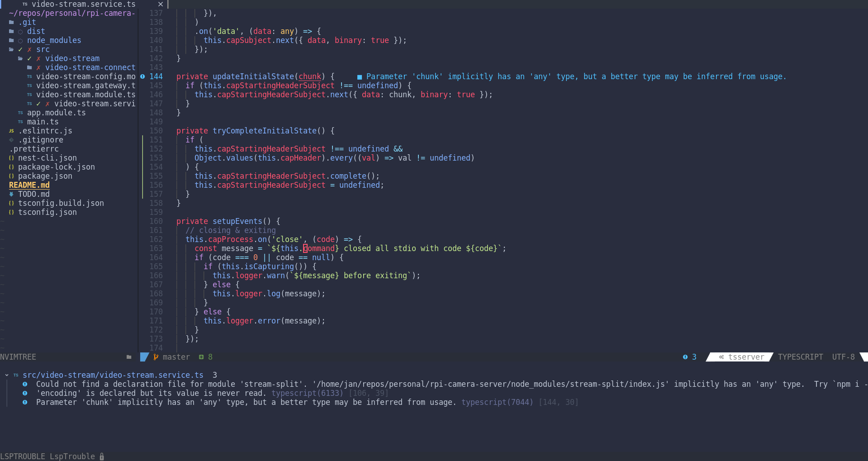This screenshot has width=868, height=461.
Task: Expand the video-stream-connect folder
Action: 90,67
